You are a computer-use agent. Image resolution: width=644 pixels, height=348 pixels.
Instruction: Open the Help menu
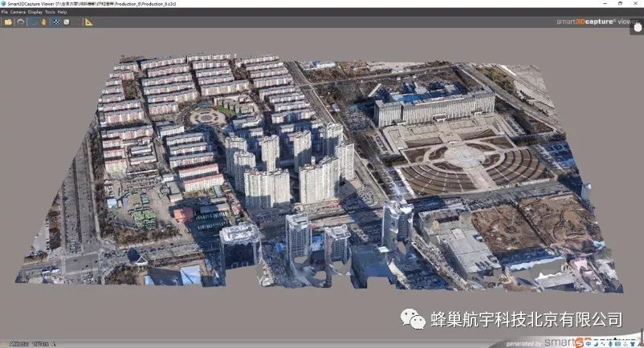point(63,13)
